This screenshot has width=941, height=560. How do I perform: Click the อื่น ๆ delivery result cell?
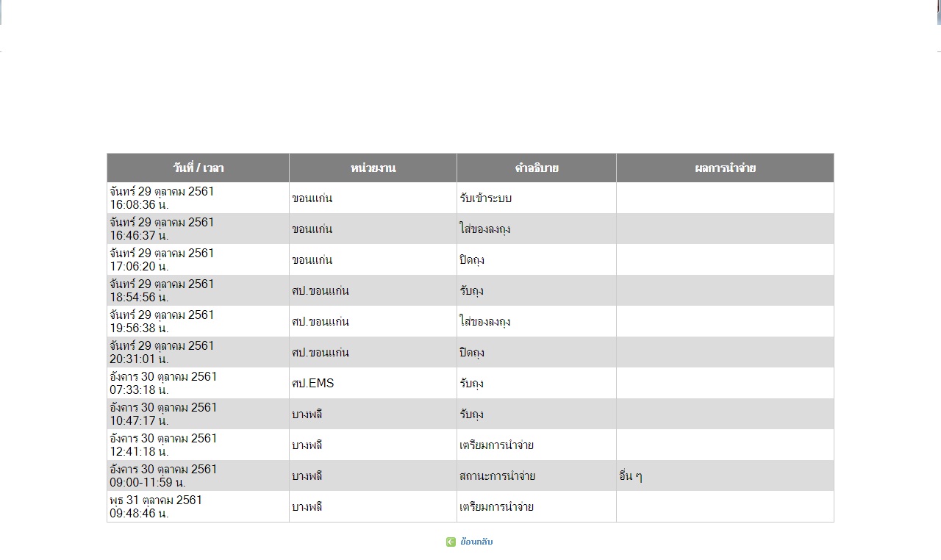pyautogui.click(x=725, y=475)
